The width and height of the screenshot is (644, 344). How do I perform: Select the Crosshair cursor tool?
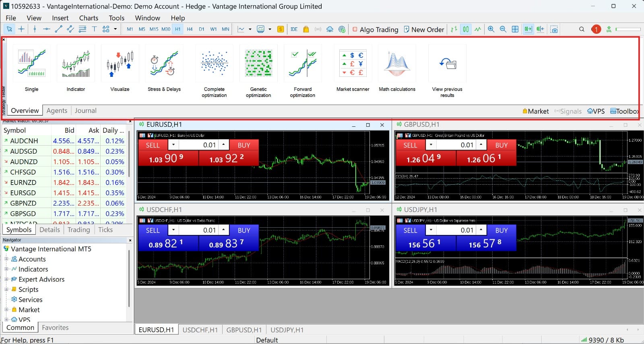click(x=21, y=29)
